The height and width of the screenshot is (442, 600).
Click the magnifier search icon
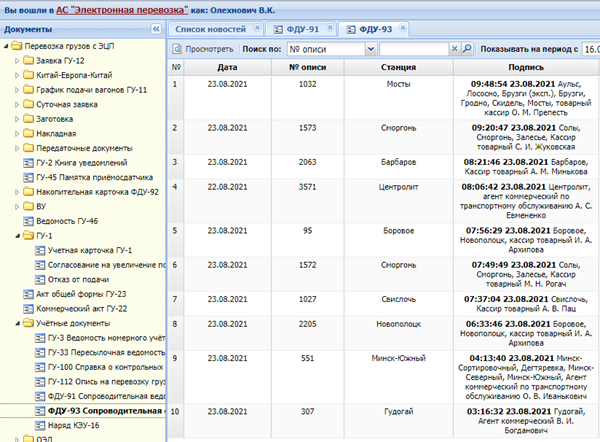tap(467, 49)
